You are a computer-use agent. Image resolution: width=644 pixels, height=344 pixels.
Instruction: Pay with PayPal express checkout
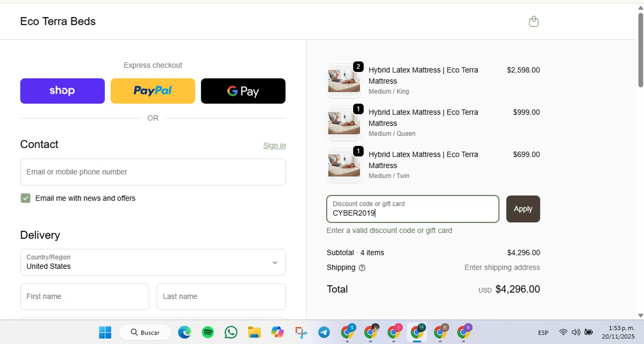pyautogui.click(x=153, y=91)
